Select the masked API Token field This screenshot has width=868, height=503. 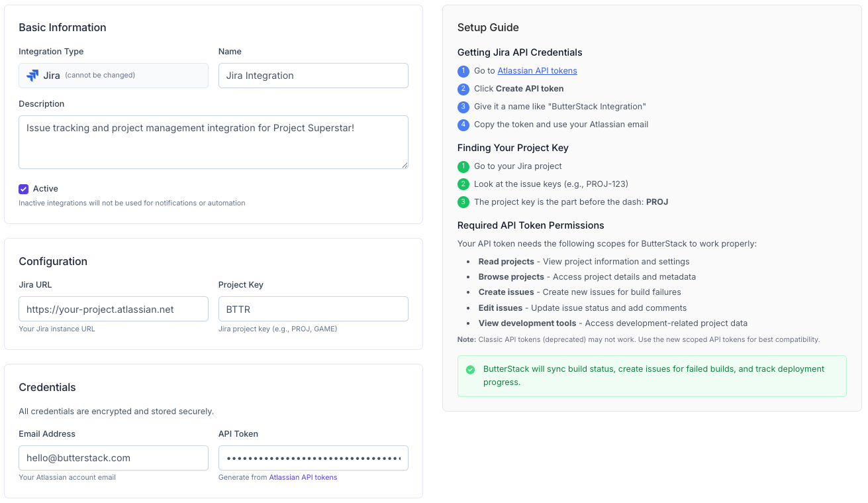click(313, 458)
